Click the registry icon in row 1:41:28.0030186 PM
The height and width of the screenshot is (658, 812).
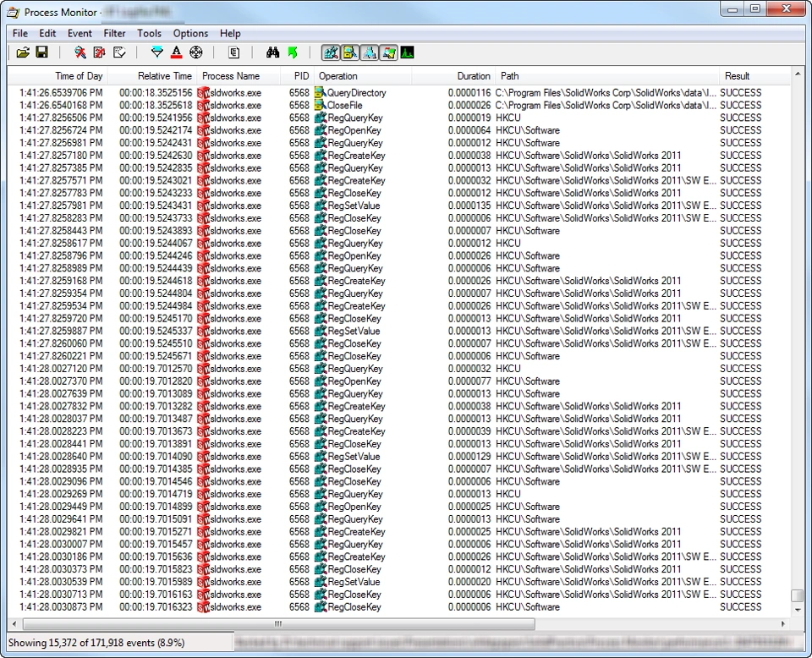[x=321, y=557]
